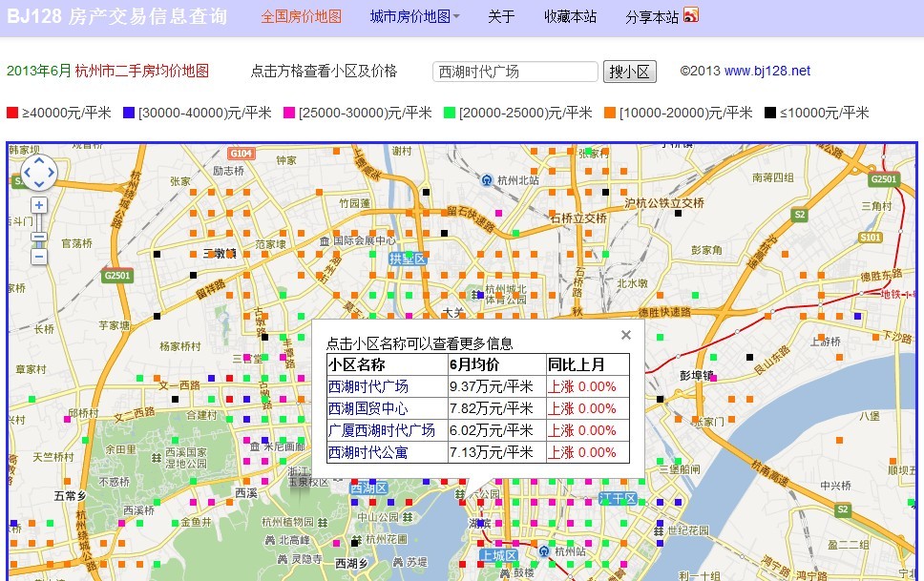Zoom out with the minus button
This screenshot has height=581, width=924.
point(39,257)
